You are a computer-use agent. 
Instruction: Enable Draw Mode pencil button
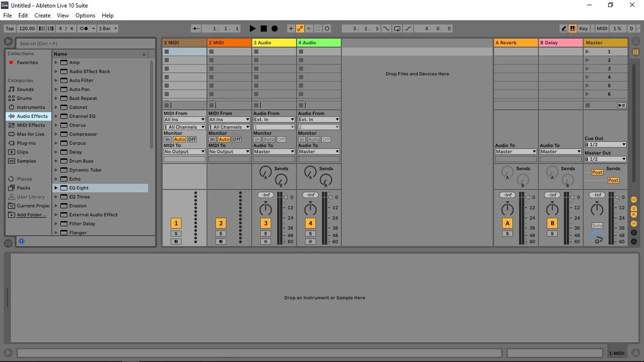pyautogui.click(x=564, y=29)
